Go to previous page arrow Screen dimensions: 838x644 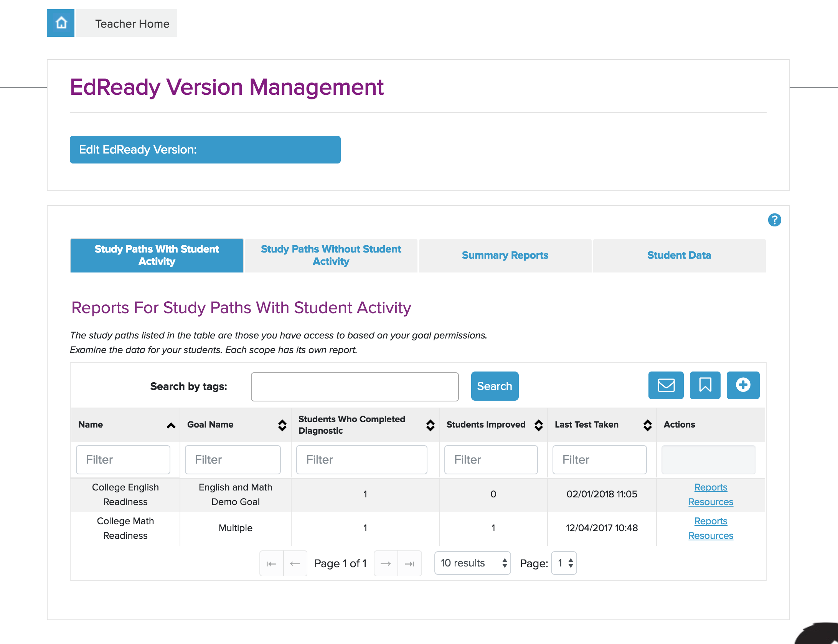[x=295, y=563]
